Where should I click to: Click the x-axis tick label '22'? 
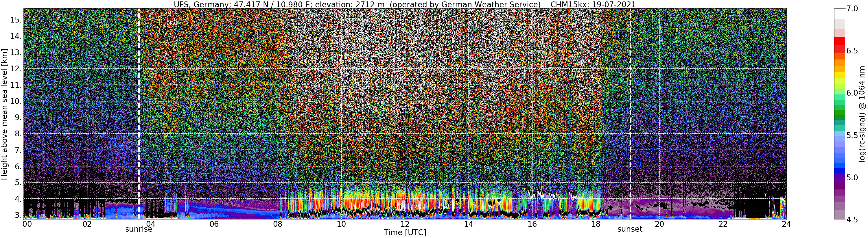pos(723,224)
